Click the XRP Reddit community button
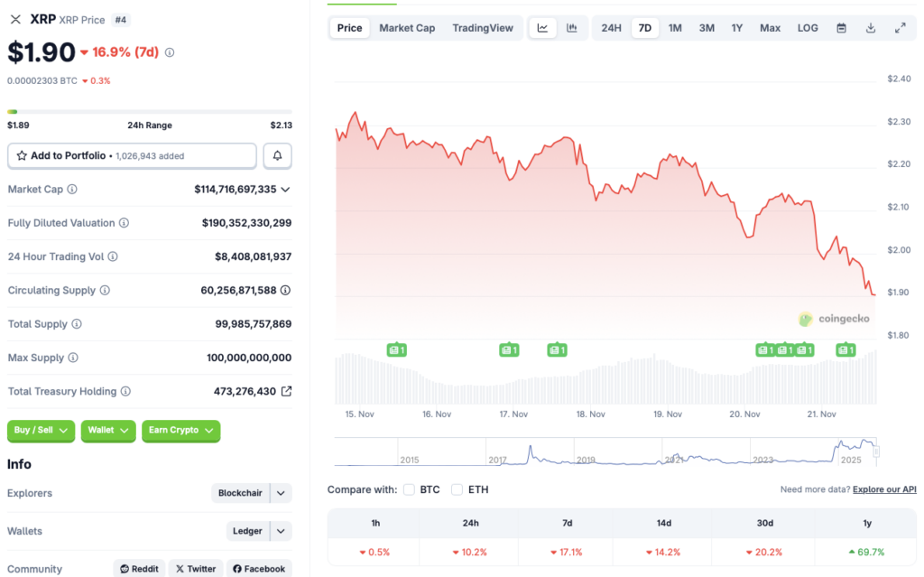 tap(139, 568)
